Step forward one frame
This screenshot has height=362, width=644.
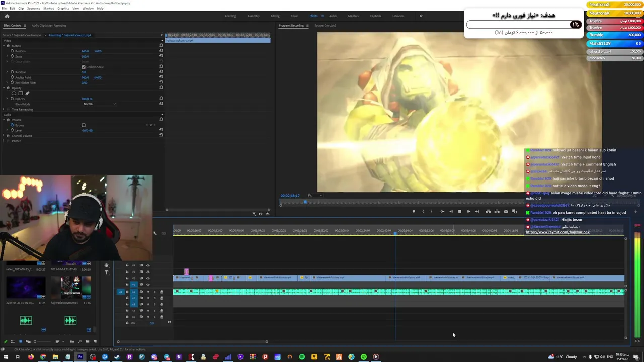coord(468,211)
